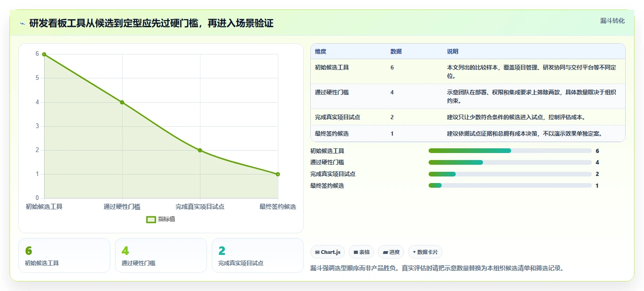Click the description starting 建议只让少数符合条件
This screenshot has width=644, height=291.
point(516,117)
